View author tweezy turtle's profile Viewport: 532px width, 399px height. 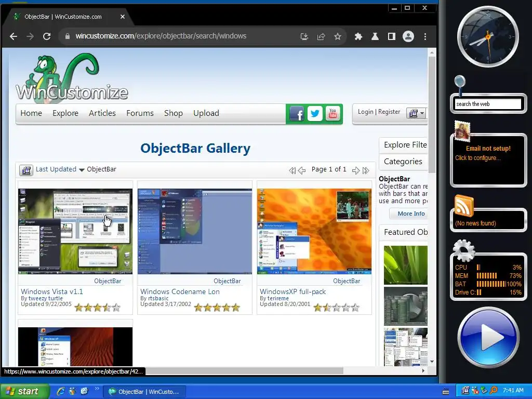click(46, 298)
